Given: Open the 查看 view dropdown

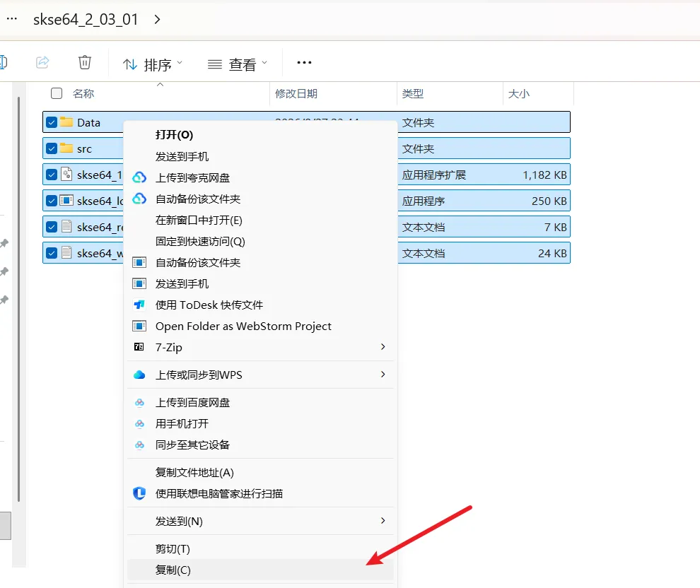Looking at the screenshot, I should pyautogui.click(x=238, y=65).
